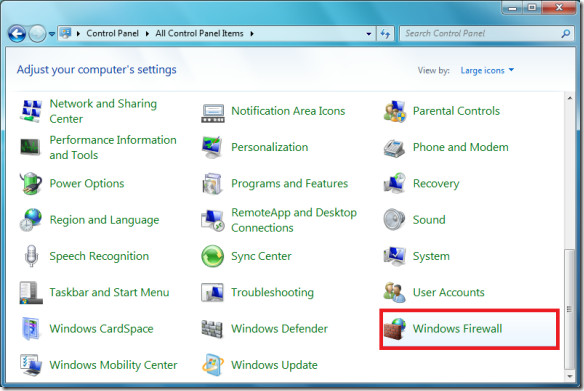The width and height of the screenshot is (584, 391).
Task: Click the Forward navigation button
Action: [37, 34]
